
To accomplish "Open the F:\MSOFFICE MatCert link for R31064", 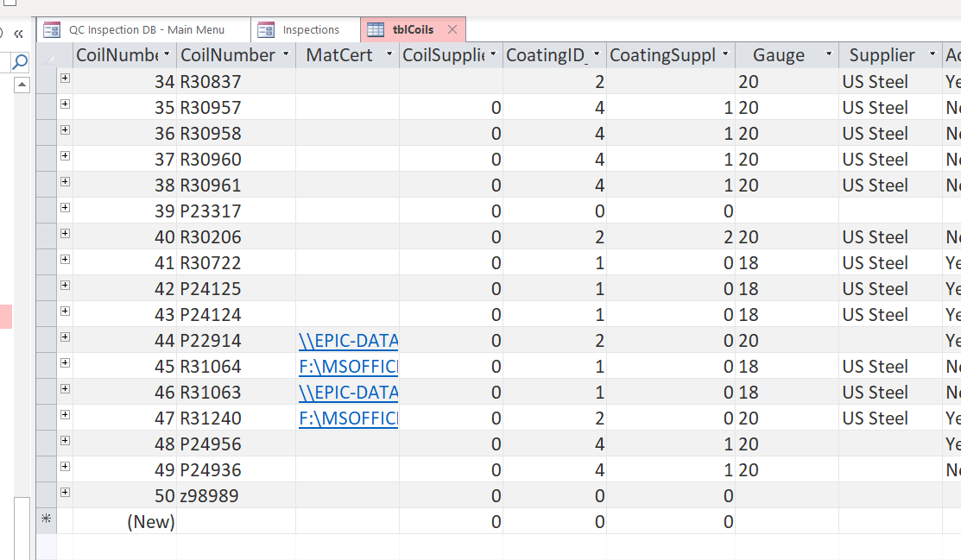I will (x=348, y=367).
